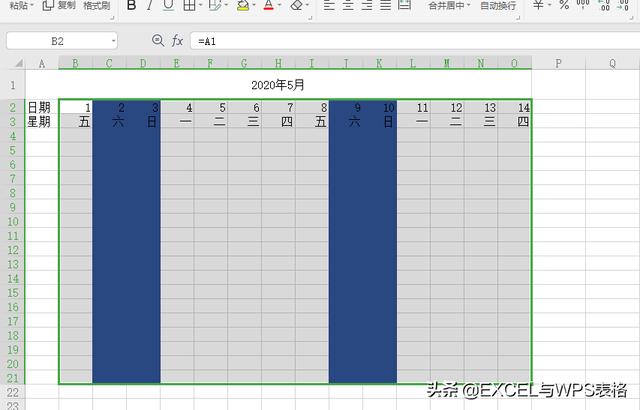The image size is (640, 410).
Task: Select the 日 weekday cell under date 3
Action: [x=143, y=122]
